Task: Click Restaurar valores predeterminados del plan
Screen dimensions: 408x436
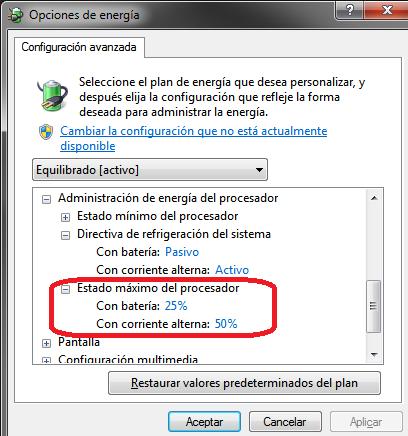Action: click(x=244, y=383)
